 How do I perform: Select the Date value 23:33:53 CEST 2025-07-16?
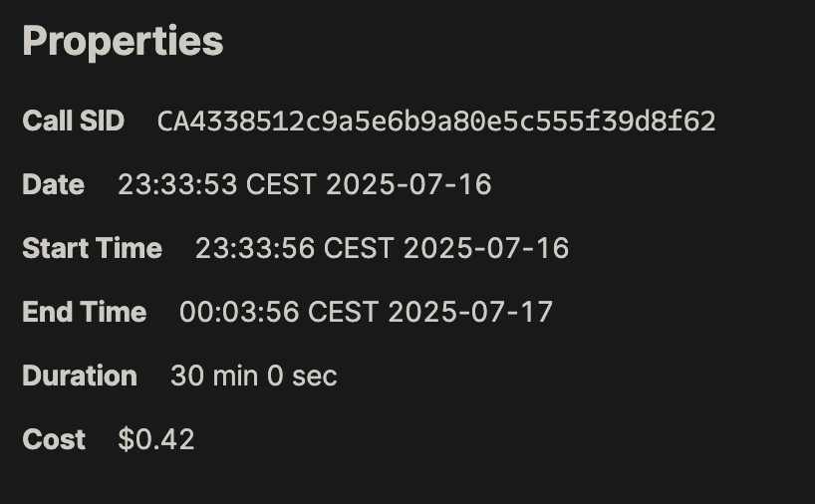(x=305, y=184)
